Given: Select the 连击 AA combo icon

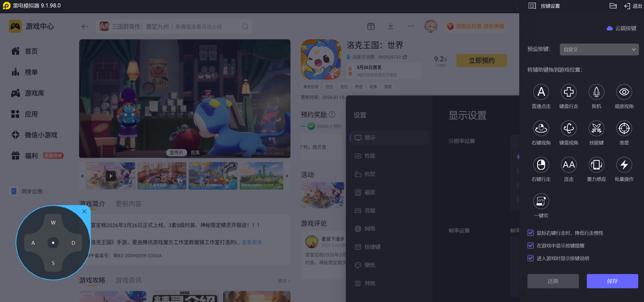Looking at the screenshot, I should [569, 165].
